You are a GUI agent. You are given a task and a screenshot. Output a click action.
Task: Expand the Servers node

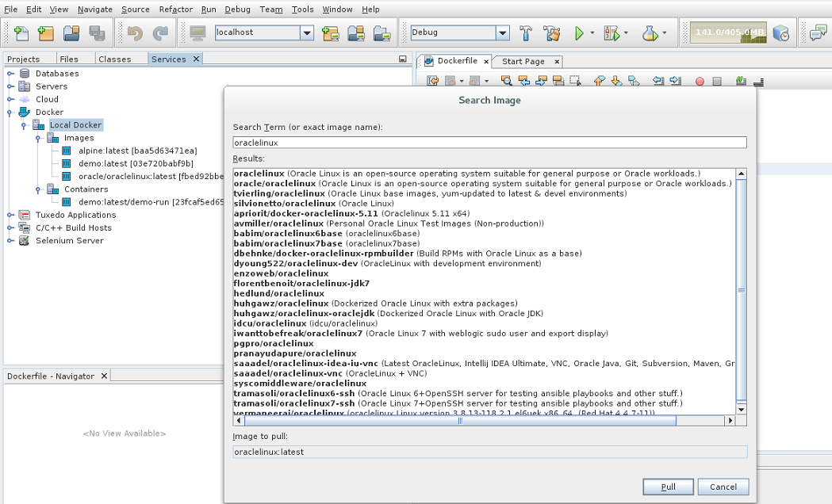10,86
